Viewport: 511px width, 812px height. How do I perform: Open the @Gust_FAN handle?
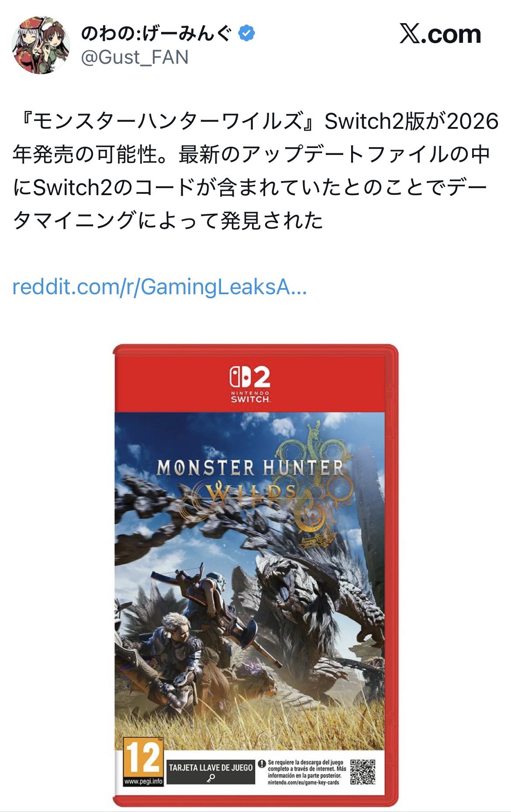tap(135, 57)
